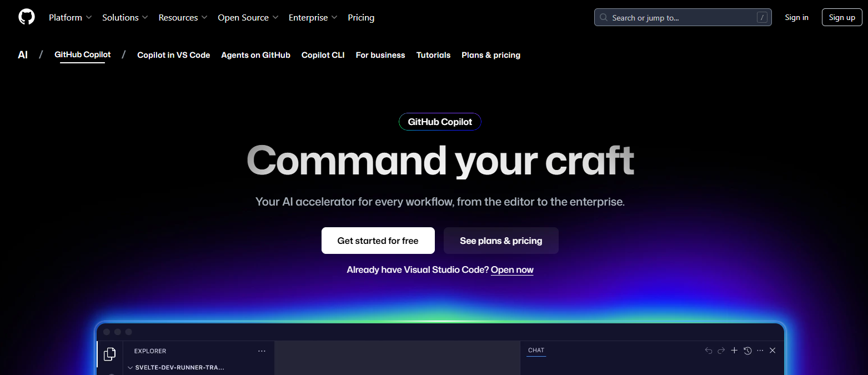Open the Solutions dropdown menu

(124, 17)
